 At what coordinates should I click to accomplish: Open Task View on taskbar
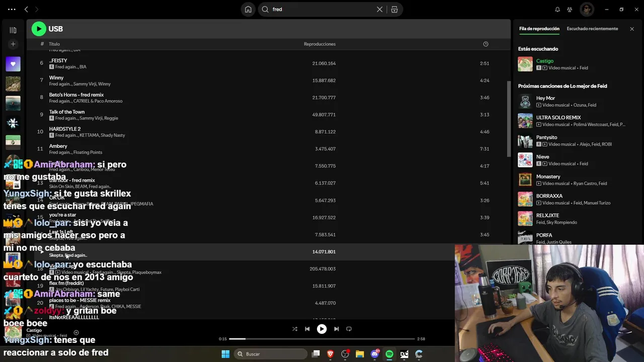click(x=316, y=354)
